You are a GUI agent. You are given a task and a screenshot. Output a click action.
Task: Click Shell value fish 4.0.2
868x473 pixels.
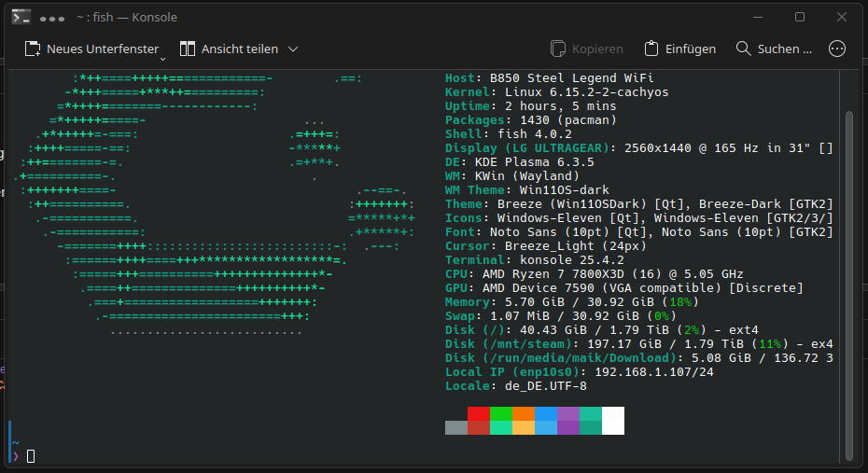(x=535, y=134)
